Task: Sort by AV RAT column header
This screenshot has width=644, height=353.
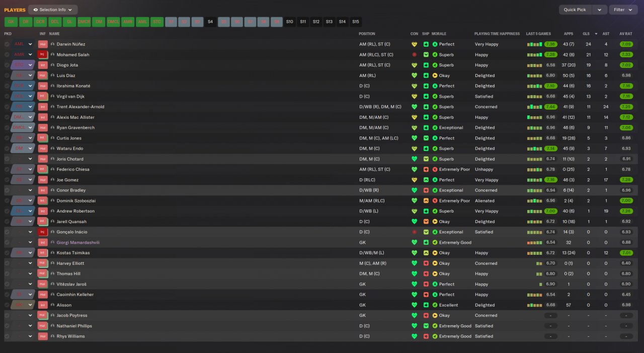Action: (x=625, y=34)
